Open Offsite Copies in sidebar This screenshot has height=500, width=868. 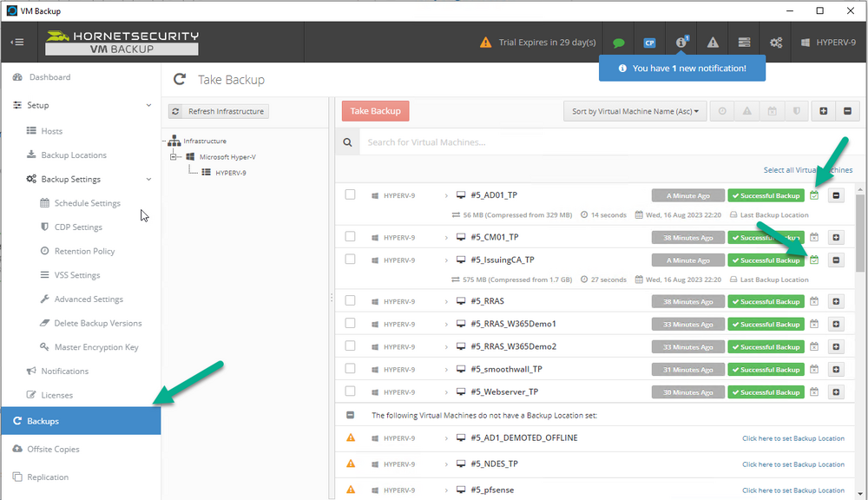53,449
